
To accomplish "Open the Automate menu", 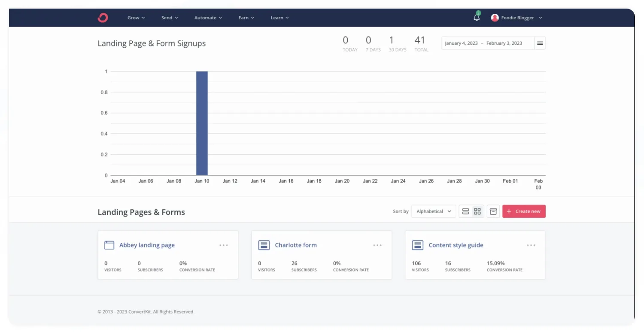I will [x=208, y=18].
